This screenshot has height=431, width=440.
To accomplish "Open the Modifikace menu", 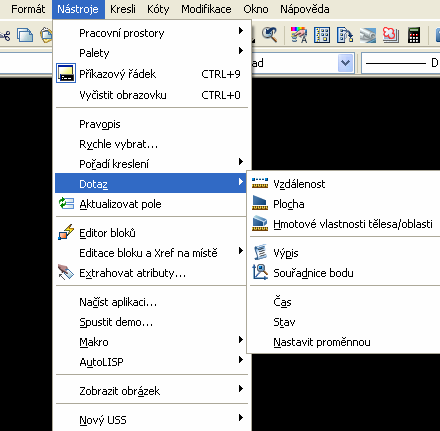I will click(x=206, y=9).
